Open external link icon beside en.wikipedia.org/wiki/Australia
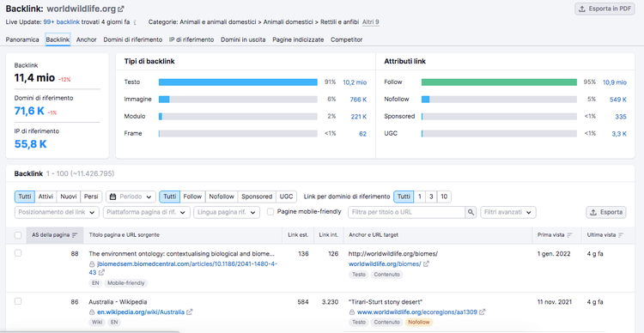644x333 pixels. pos(190,312)
